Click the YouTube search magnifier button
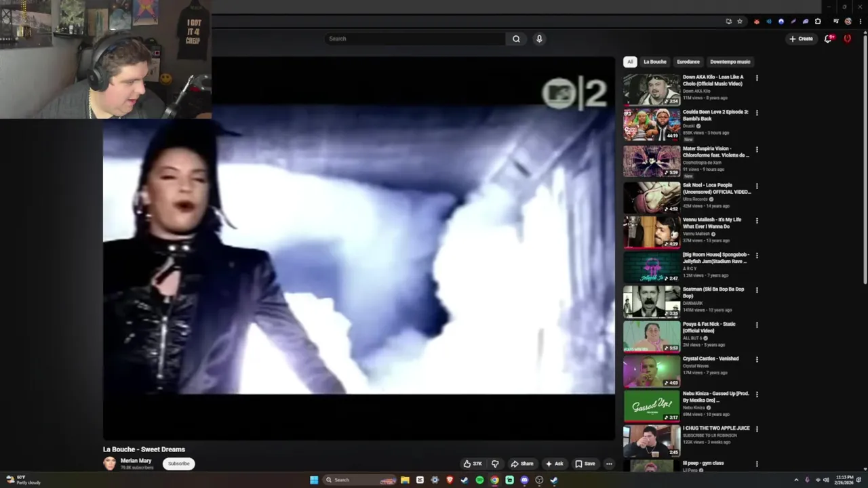Viewport: 868px width, 488px height. [x=516, y=39]
